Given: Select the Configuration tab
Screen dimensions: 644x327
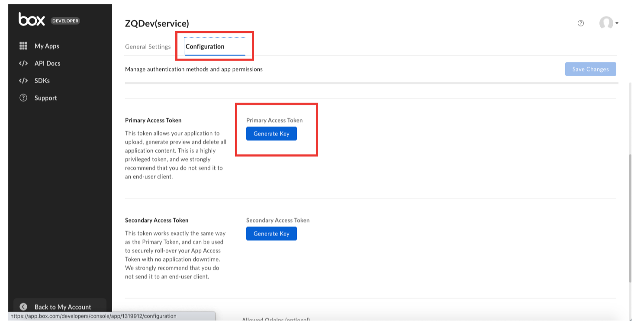Looking at the screenshot, I should click(x=205, y=47).
